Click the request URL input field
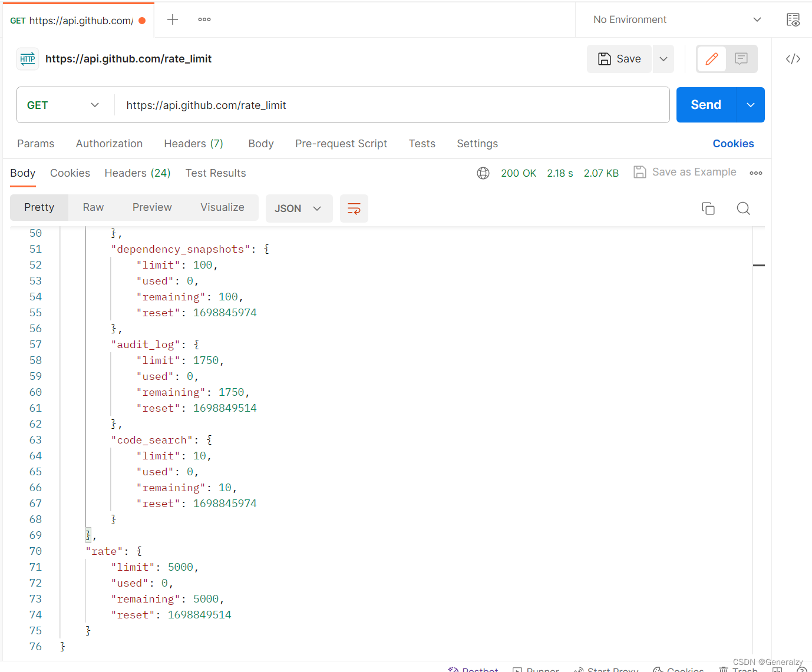 tap(391, 105)
